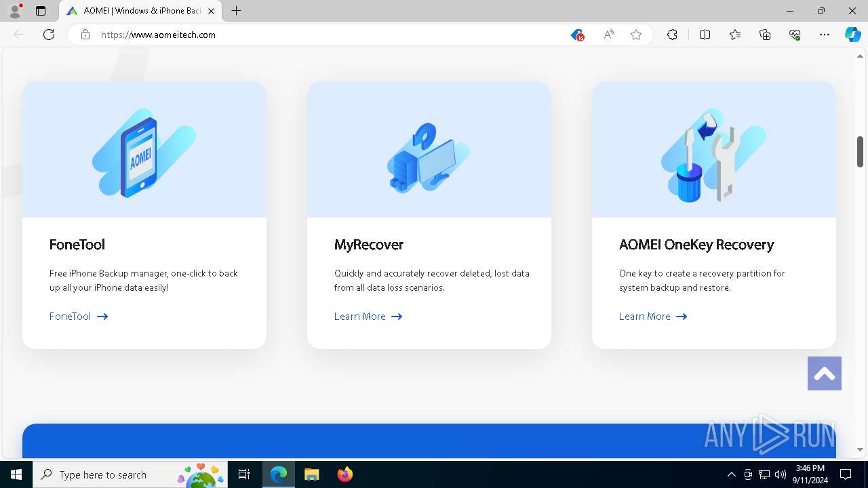Open the clock and calendar
This screenshot has height=488, width=868.
(x=810, y=474)
